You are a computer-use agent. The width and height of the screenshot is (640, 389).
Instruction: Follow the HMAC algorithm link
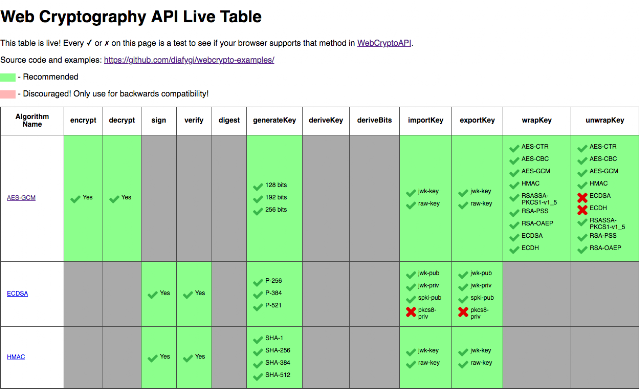(16, 357)
